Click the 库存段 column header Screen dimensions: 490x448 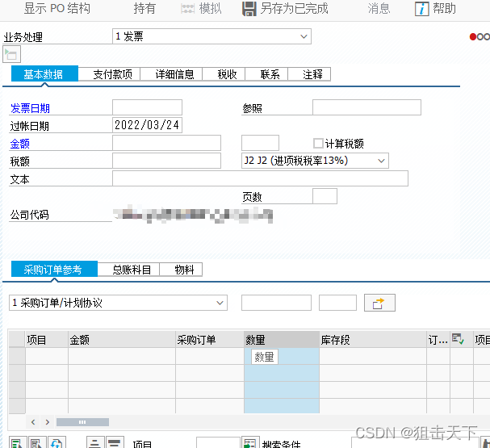(x=373, y=340)
